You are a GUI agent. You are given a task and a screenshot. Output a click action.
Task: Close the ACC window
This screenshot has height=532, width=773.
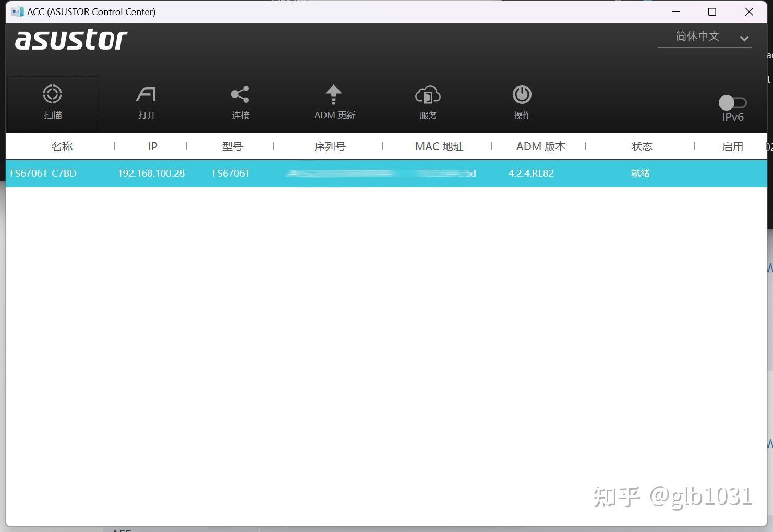pyautogui.click(x=749, y=11)
